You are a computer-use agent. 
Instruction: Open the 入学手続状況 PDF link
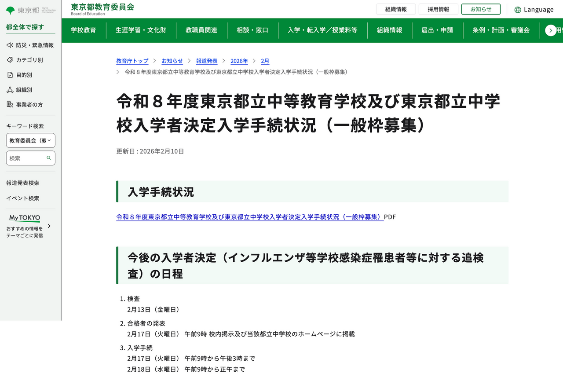(249, 216)
